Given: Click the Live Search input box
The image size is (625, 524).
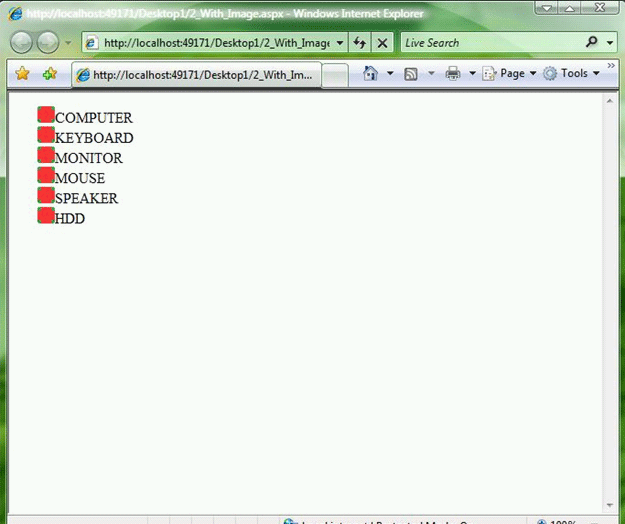Looking at the screenshot, I should 493,43.
